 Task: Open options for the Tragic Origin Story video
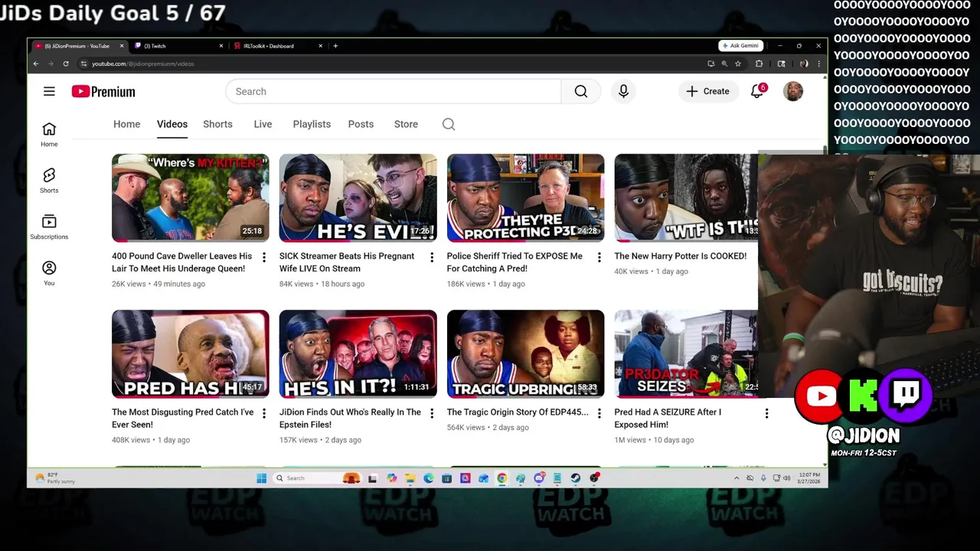coord(599,413)
